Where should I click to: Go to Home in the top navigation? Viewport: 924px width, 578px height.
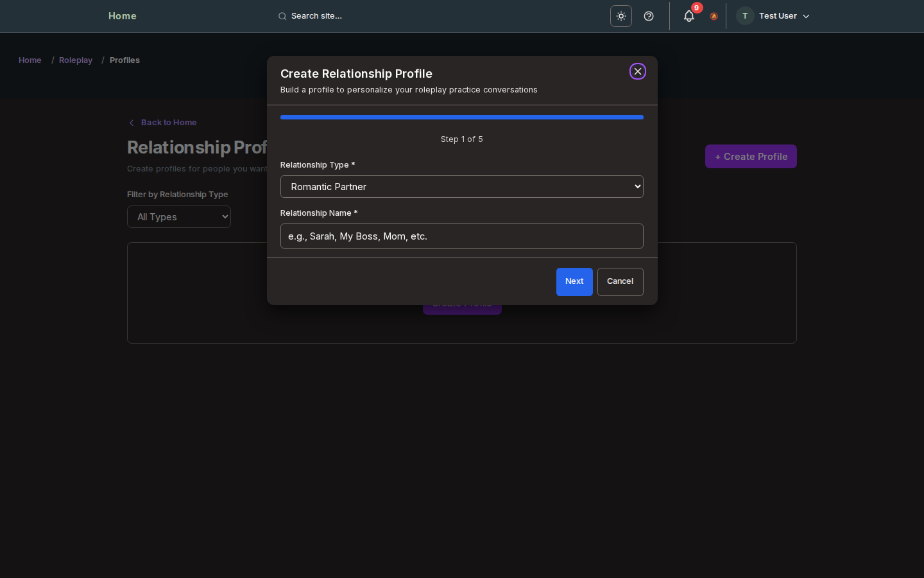pos(122,16)
